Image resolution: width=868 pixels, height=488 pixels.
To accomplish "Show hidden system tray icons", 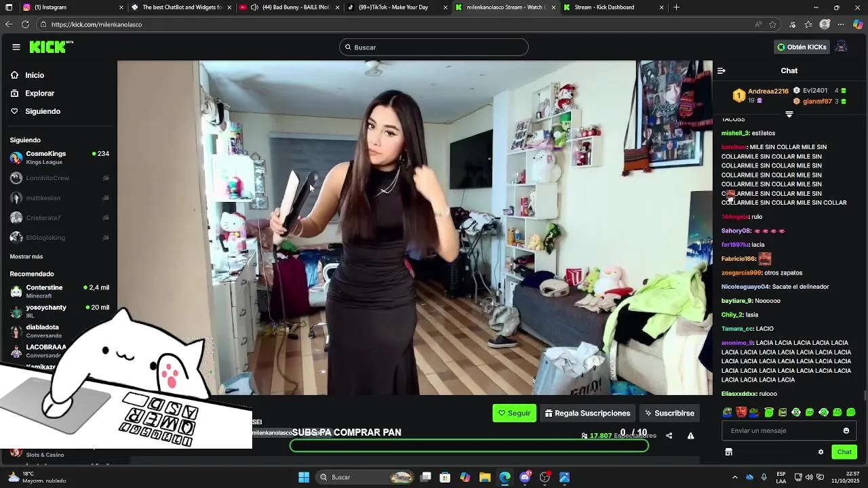I will [x=735, y=477].
